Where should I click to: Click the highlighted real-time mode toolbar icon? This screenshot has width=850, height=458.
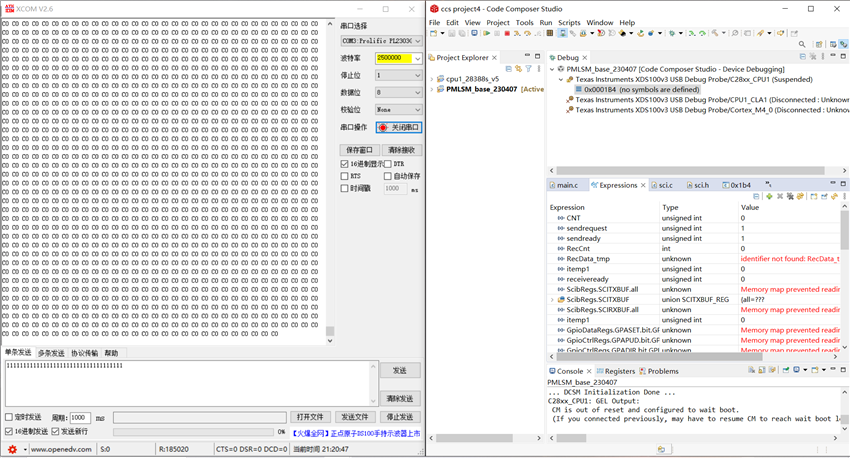tap(563, 33)
